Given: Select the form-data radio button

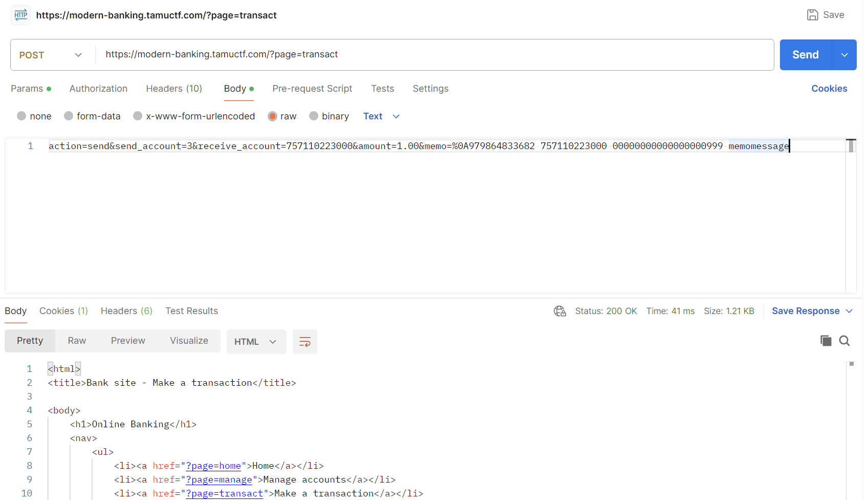Looking at the screenshot, I should point(69,116).
